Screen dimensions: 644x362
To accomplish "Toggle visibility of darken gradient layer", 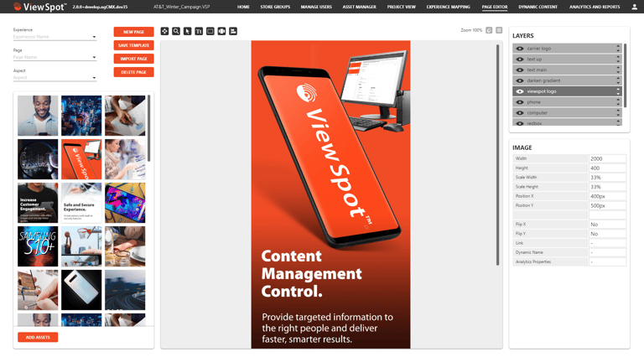I will (520, 80).
